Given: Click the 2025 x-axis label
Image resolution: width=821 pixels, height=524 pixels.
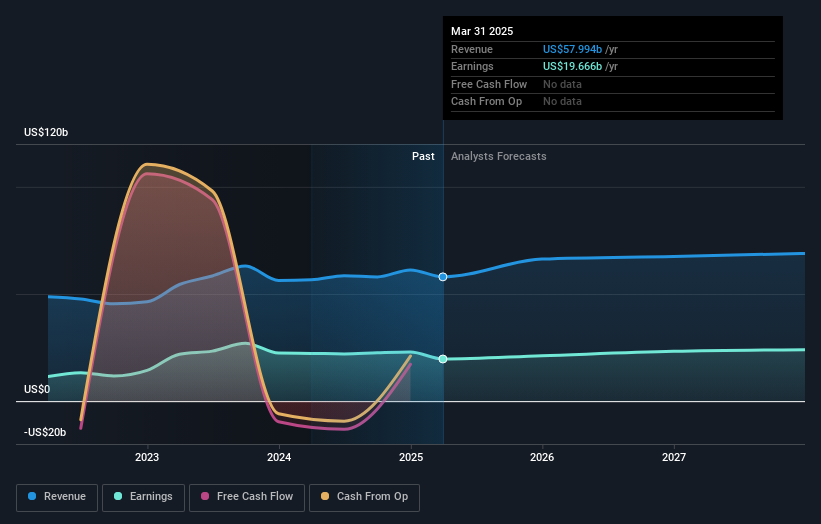Looking at the screenshot, I should 410,457.
